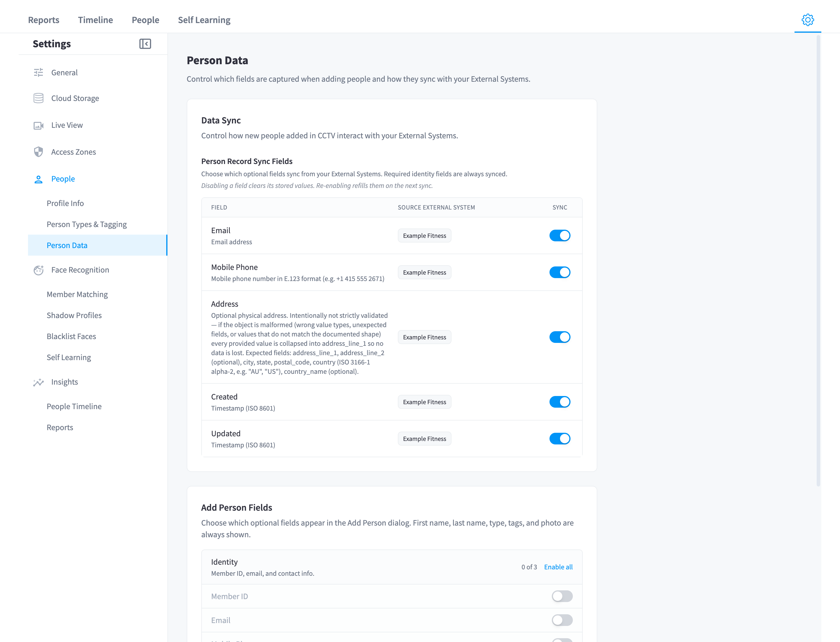Viewport: 840px width, 642px height.
Task: Click the SYNC column header
Action: [x=560, y=207]
